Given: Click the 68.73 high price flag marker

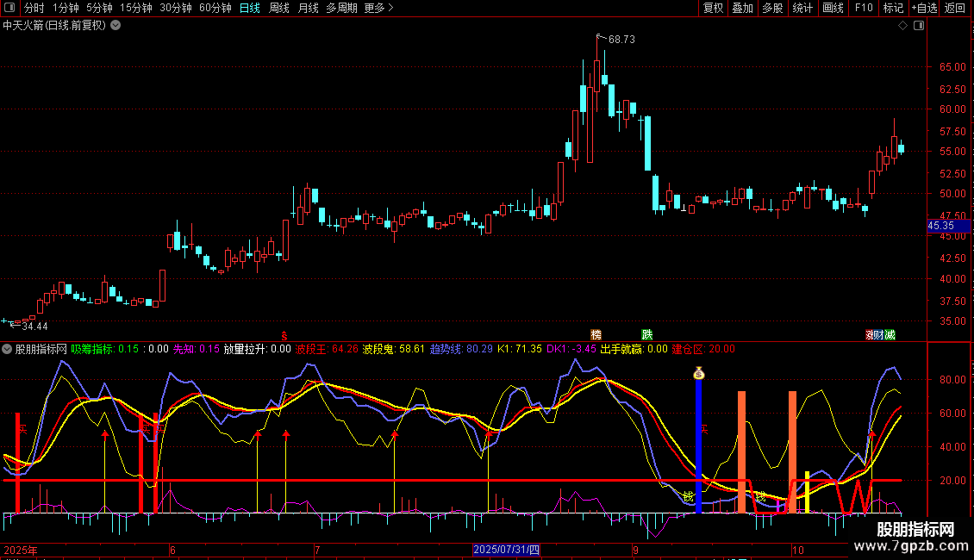Looking at the screenshot, I should pyautogui.click(x=601, y=38).
